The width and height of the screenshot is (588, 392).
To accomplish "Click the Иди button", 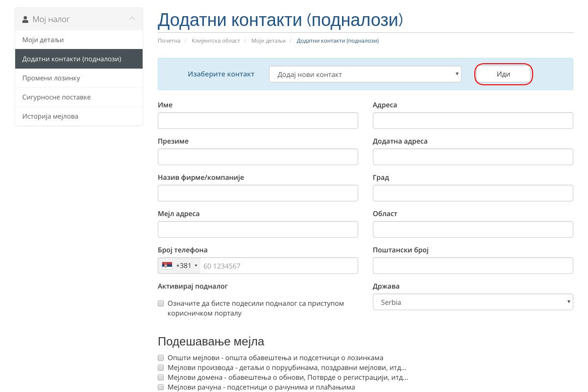I will (x=503, y=74).
